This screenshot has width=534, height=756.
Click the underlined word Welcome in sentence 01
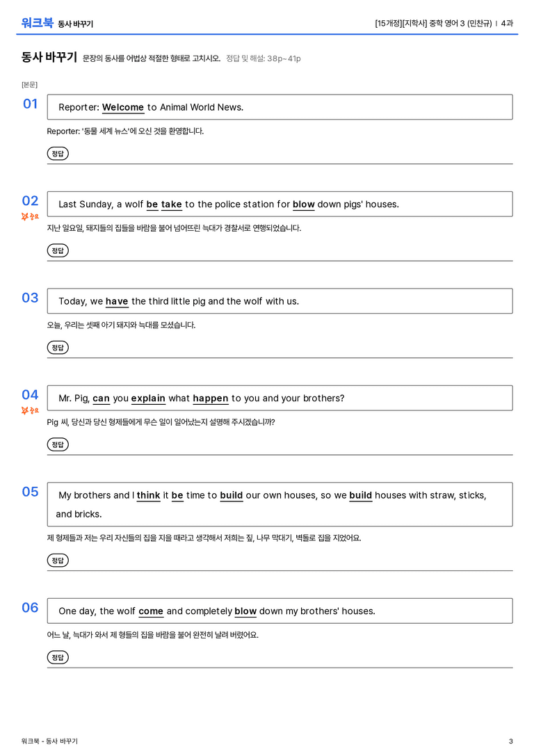[x=123, y=108]
